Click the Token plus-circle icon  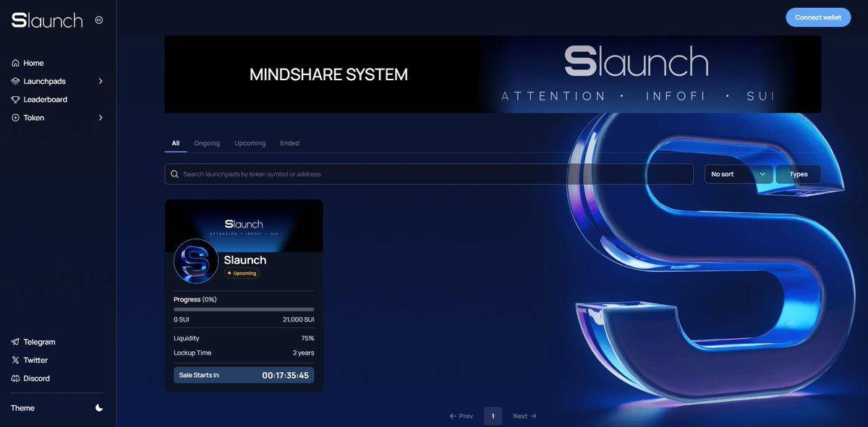click(16, 117)
